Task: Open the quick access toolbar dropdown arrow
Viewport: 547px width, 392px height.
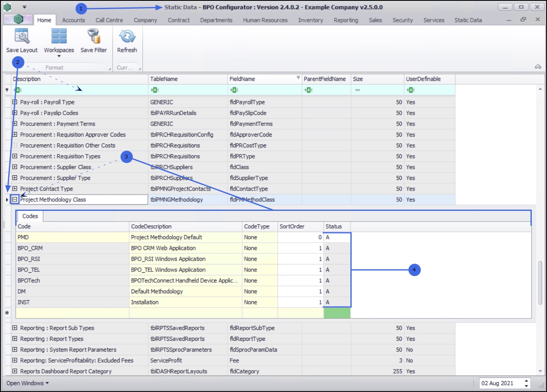Action: pos(24,7)
